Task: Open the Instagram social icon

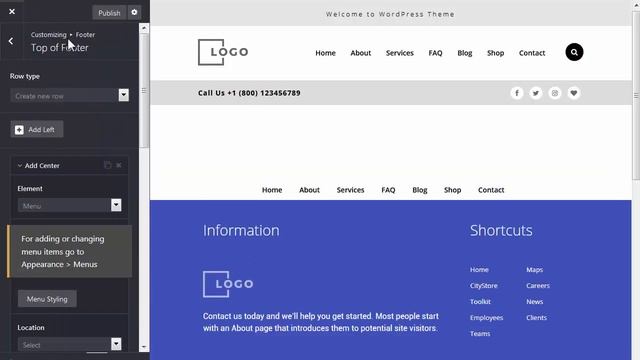Action: point(555,93)
